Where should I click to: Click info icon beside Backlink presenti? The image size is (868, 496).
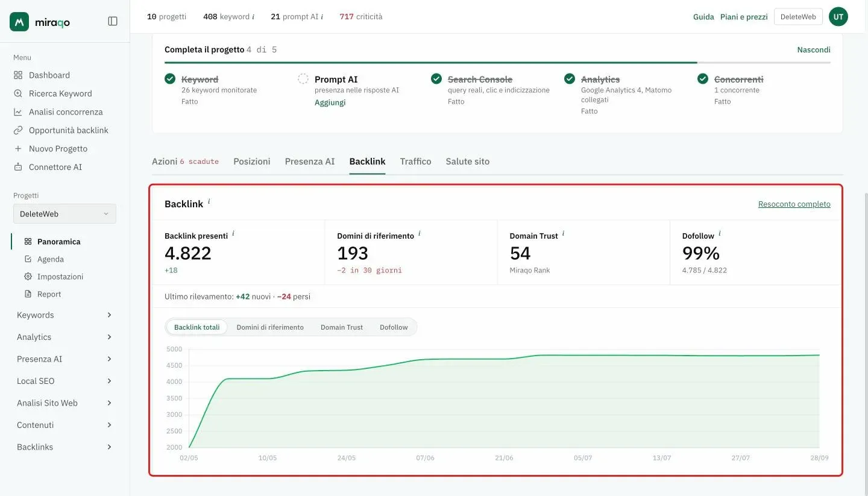(233, 233)
